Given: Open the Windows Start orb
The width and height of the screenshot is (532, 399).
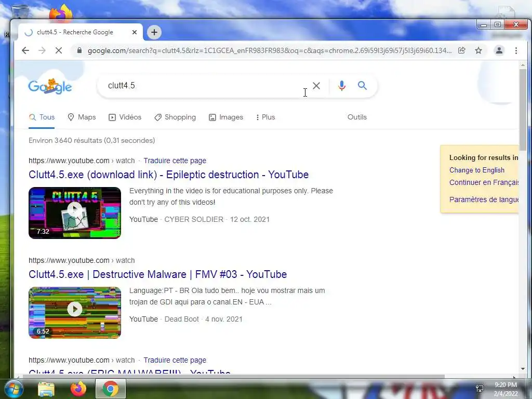Looking at the screenshot, I should point(13,389).
